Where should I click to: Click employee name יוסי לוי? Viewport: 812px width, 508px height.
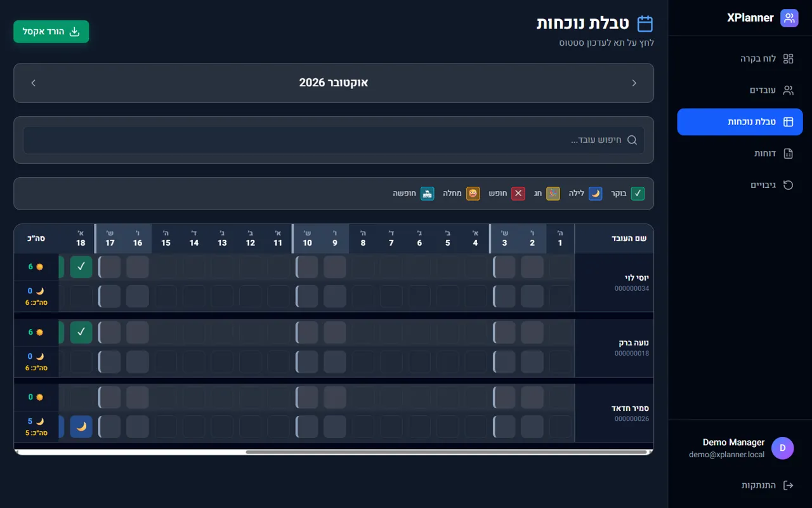pyautogui.click(x=637, y=277)
